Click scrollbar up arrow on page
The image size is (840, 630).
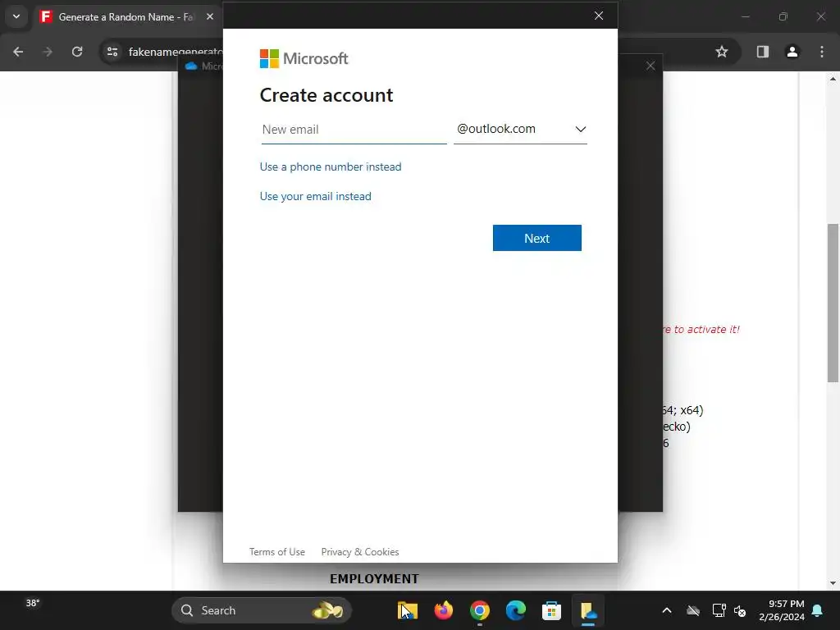pos(833,79)
